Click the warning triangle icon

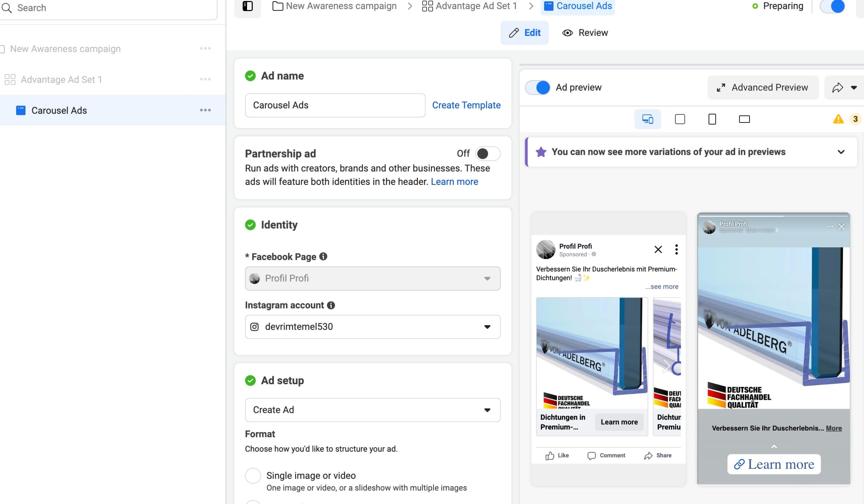click(x=838, y=119)
